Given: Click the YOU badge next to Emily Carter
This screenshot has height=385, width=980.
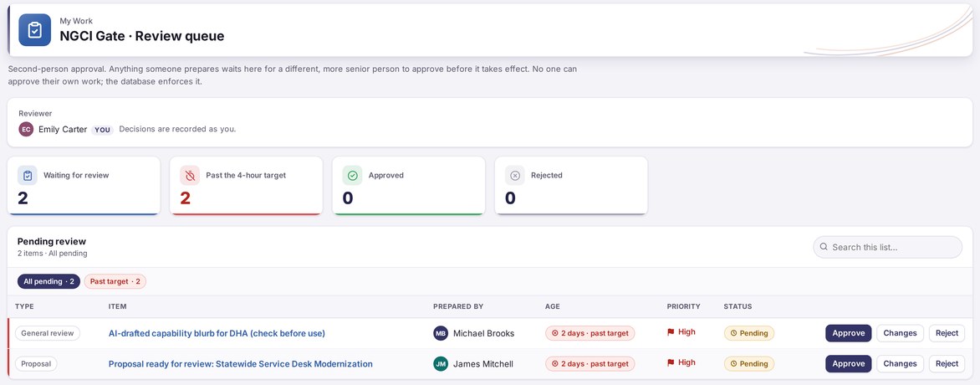Looking at the screenshot, I should [102, 131].
